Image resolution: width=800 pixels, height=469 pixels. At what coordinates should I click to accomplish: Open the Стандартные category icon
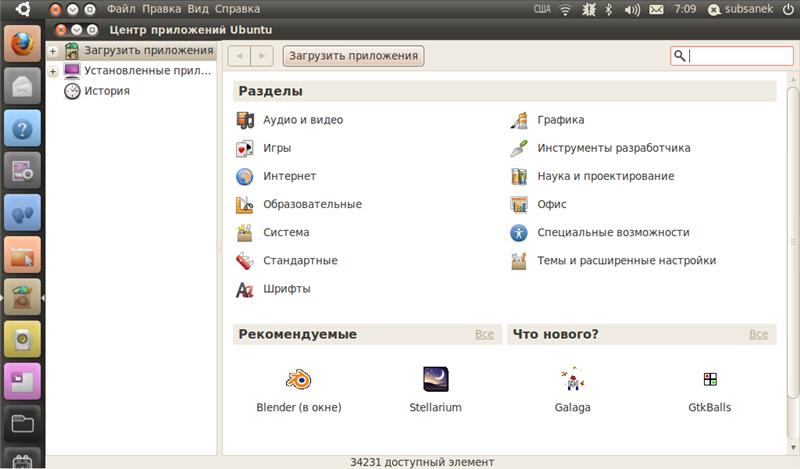[245, 260]
